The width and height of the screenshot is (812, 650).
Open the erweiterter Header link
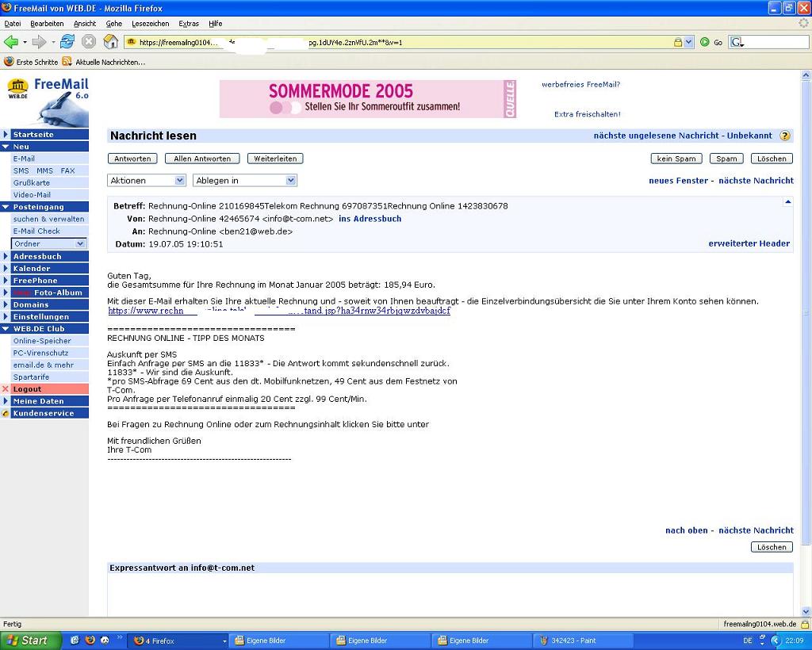[x=749, y=243]
